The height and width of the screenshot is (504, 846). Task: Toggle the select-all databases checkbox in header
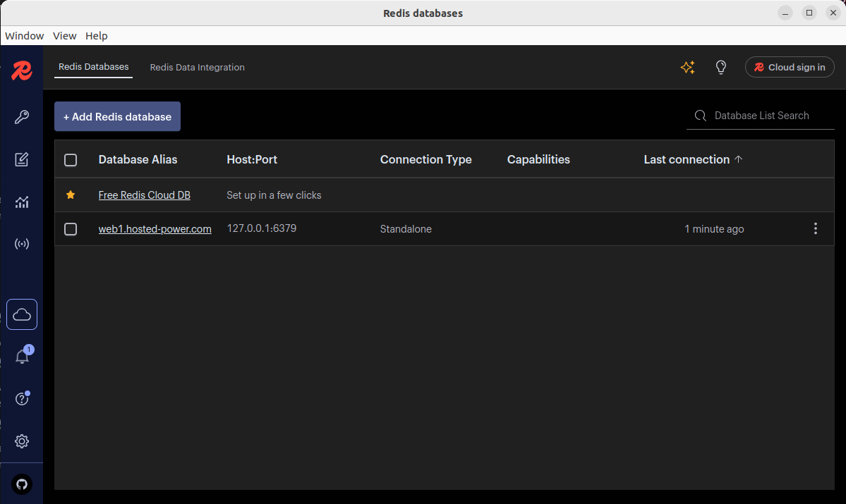71,160
